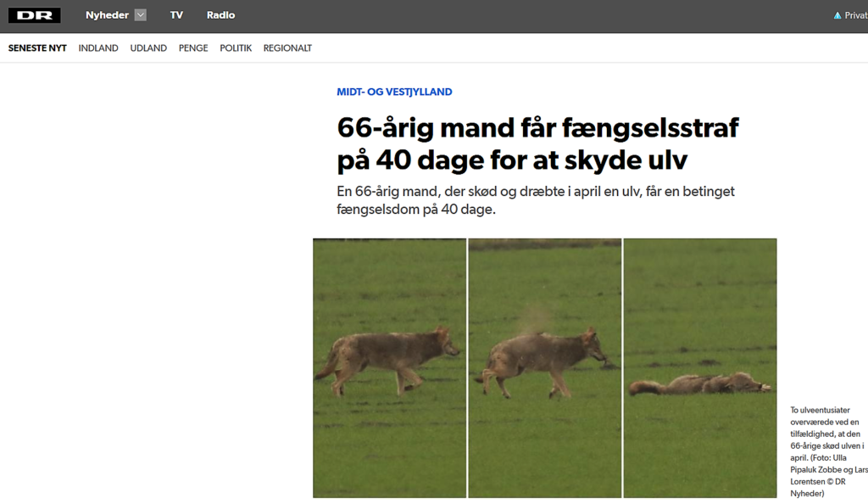The height and width of the screenshot is (504, 868).
Task: Open the third photo of wolf lying down
Action: point(700,367)
